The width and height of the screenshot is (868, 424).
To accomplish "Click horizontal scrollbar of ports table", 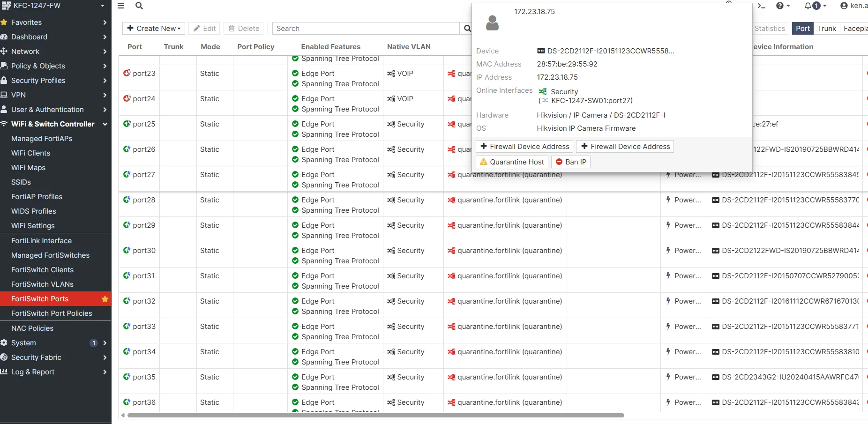I will click(x=375, y=415).
